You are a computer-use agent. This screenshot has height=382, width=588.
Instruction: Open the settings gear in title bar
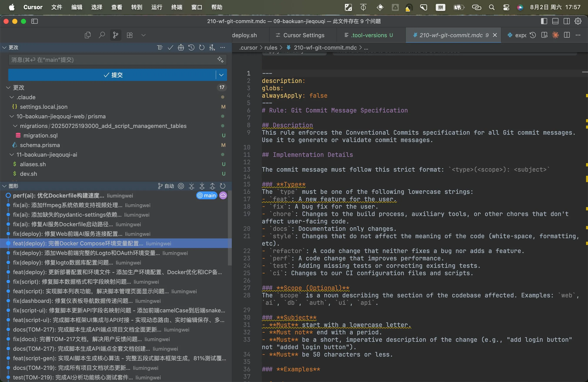pyautogui.click(x=578, y=21)
